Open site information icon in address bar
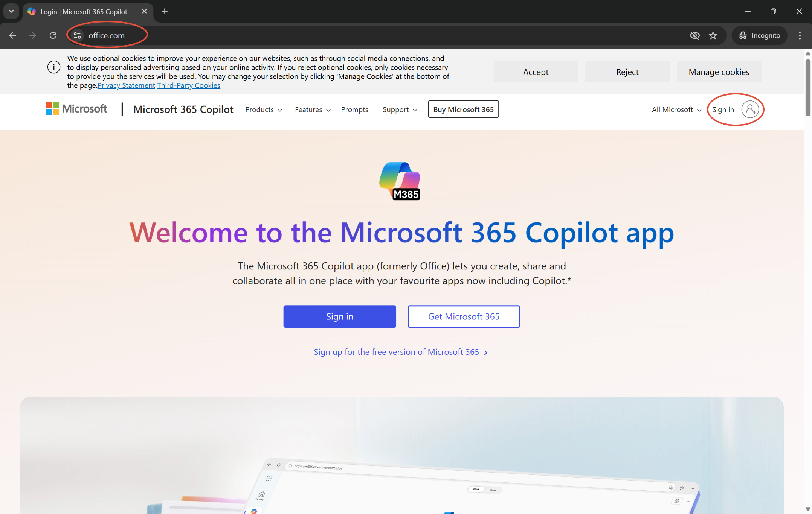This screenshot has height=514, width=812. (x=77, y=35)
